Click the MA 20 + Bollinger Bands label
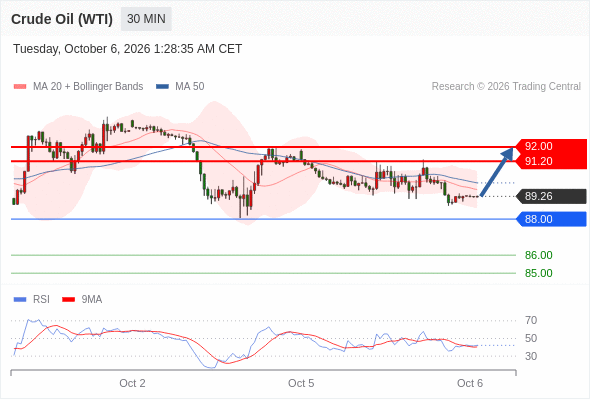The image size is (590, 400). (88, 87)
